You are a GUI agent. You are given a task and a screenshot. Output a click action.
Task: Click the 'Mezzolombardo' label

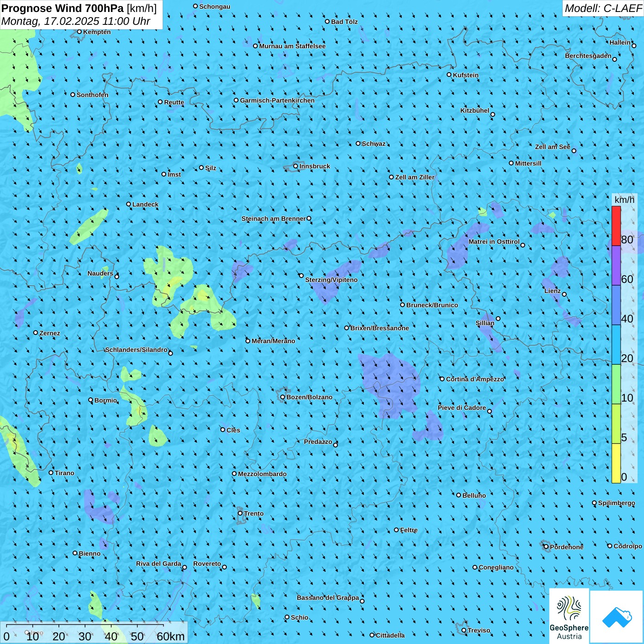pyautogui.click(x=262, y=474)
